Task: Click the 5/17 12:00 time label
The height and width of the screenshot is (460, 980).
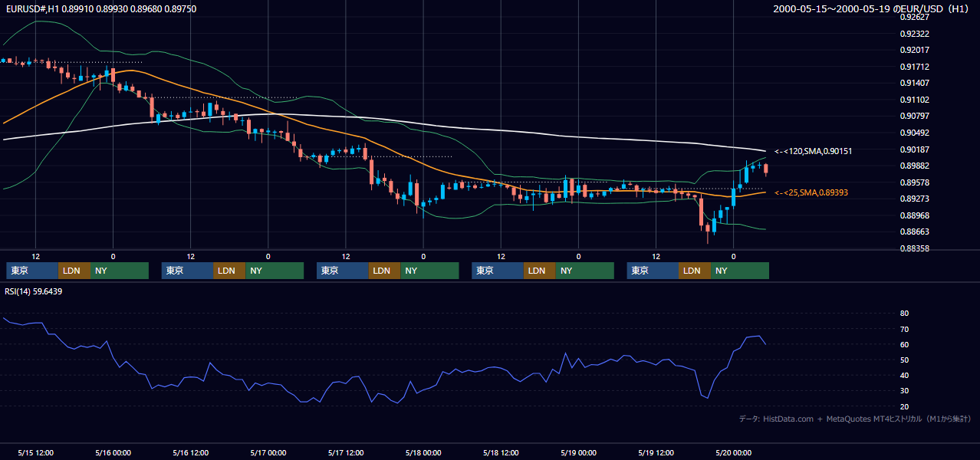Action: click(x=346, y=452)
